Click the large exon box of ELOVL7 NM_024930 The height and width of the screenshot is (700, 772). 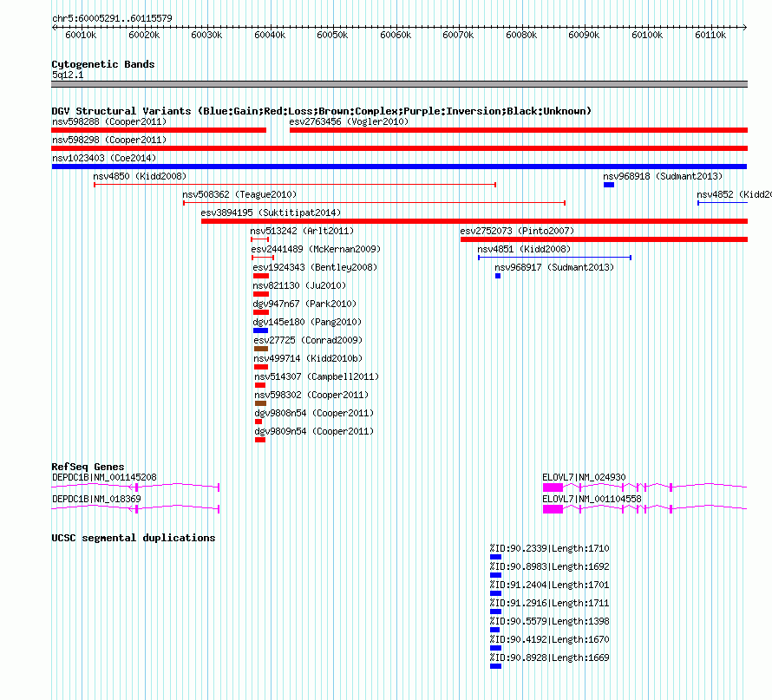click(x=553, y=487)
